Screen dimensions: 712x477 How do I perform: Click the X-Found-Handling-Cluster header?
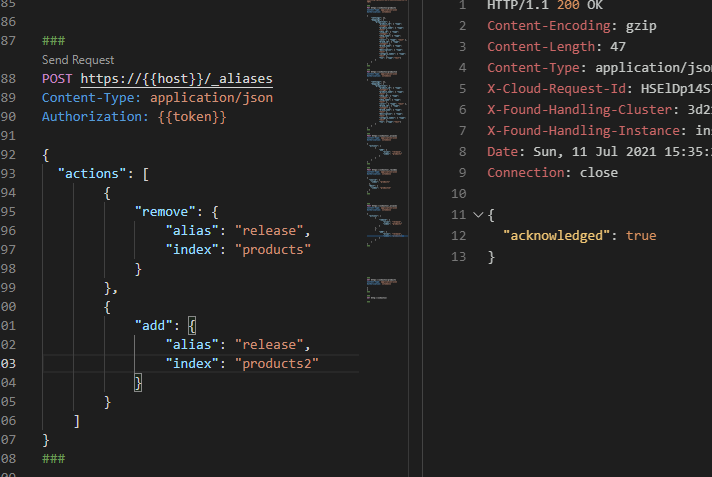point(599,109)
